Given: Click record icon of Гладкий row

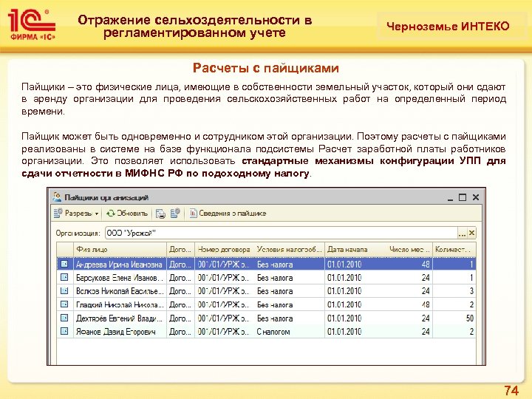Looking at the screenshot, I should 64,304.
